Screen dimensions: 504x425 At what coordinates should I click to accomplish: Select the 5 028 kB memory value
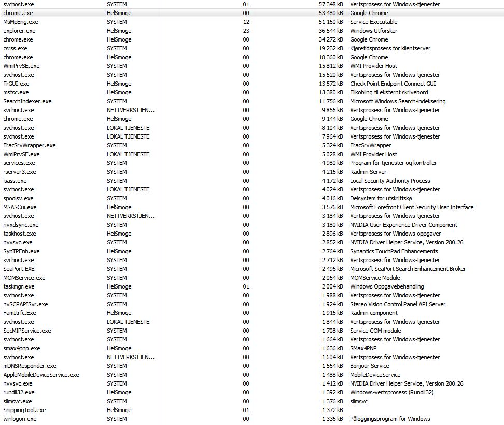tap(332, 154)
